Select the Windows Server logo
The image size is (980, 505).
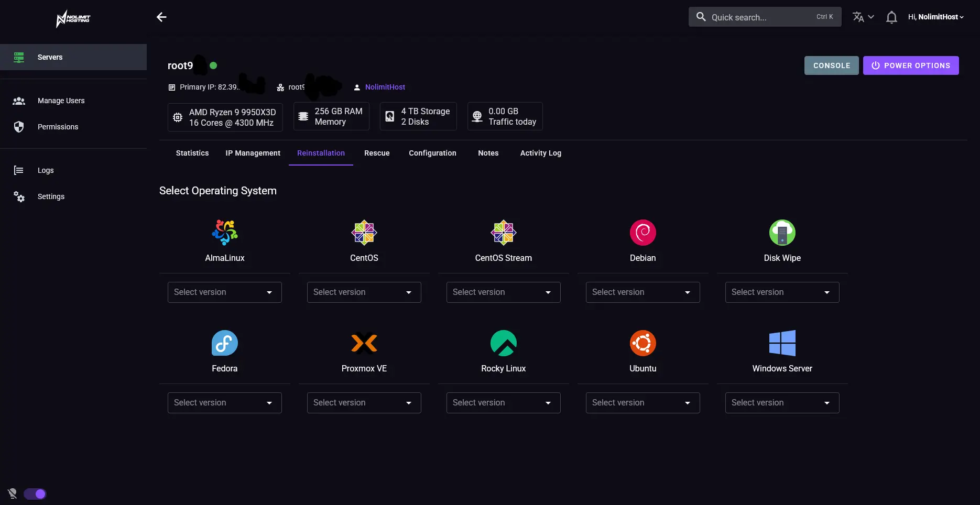click(x=782, y=343)
